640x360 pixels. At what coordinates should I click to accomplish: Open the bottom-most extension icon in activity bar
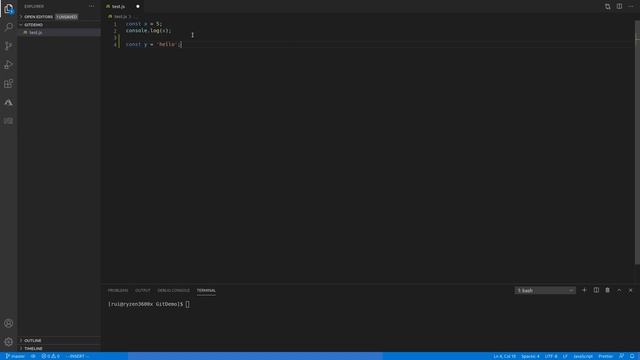point(9,121)
